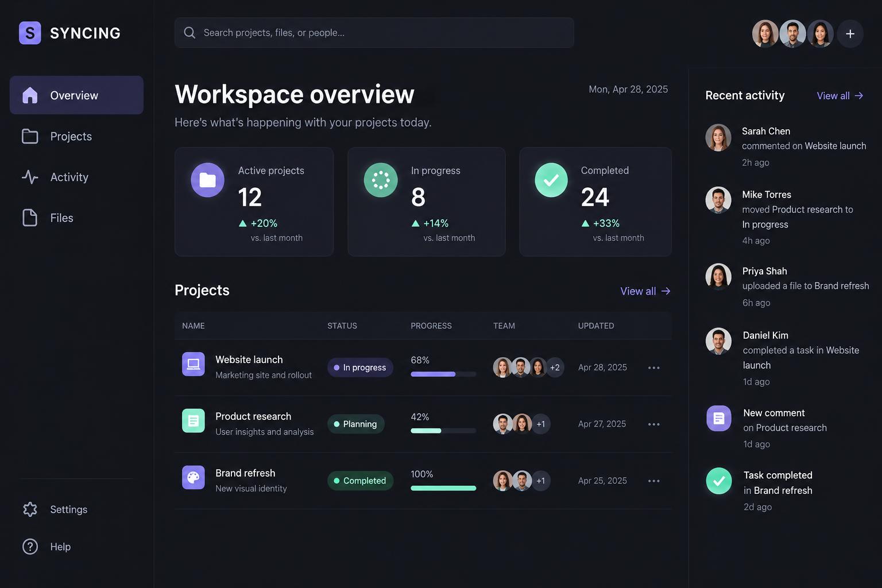882x588 pixels.
Task: Click the Syncing logo icon
Action: [x=30, y=33]
